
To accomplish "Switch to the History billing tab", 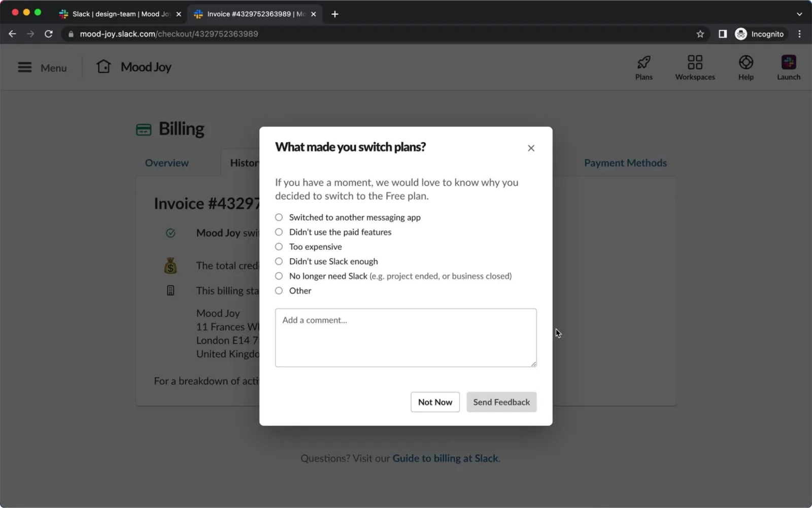I will (245, 163).
